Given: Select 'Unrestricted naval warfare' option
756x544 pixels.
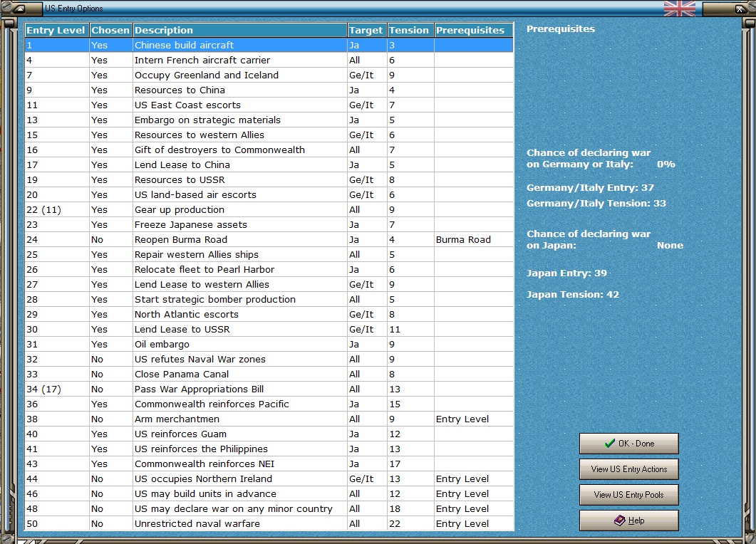Looking at the screenshot, I should click(269, 523).
